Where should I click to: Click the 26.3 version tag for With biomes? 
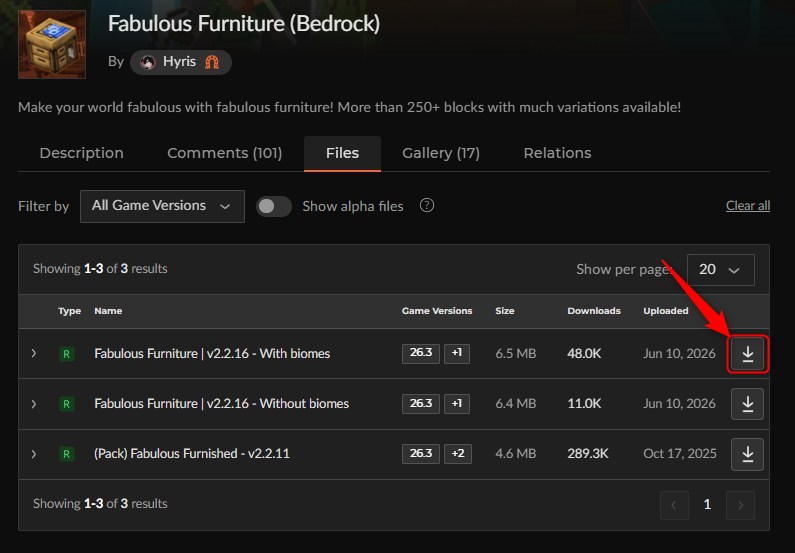(421, 353)
